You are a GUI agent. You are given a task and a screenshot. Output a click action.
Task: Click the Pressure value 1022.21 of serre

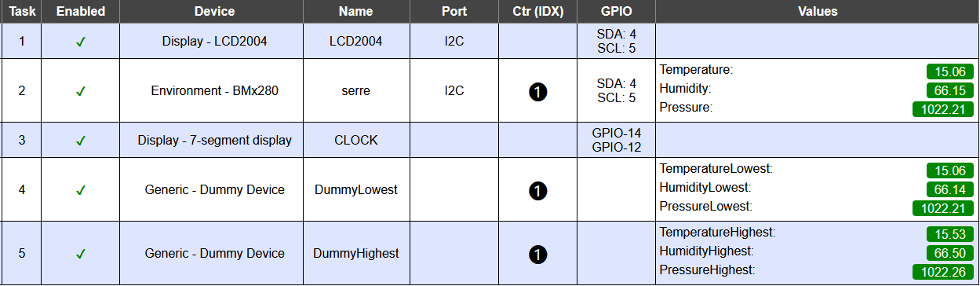(942, 109)
